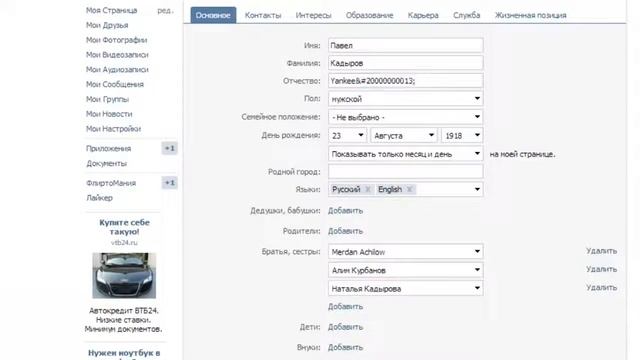Click the Родной город field

406,171
